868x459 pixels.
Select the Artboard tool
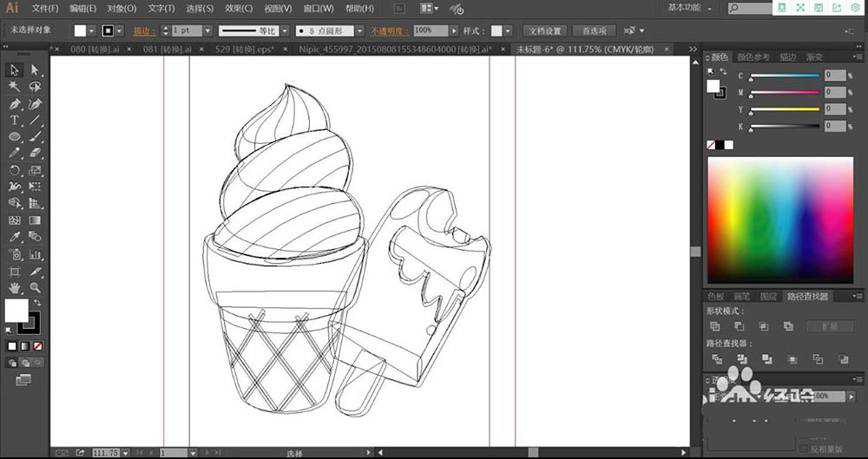click(15, 272)
